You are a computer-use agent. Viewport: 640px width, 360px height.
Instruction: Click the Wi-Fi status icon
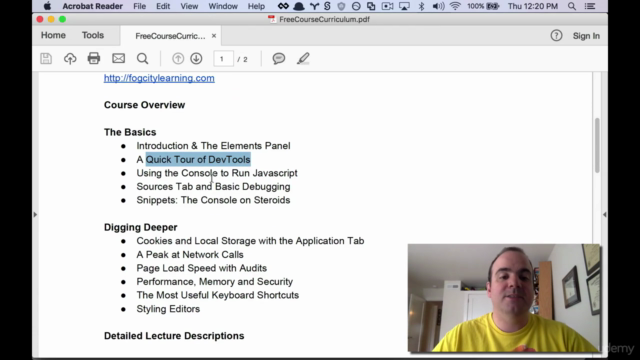pos(455,6)
